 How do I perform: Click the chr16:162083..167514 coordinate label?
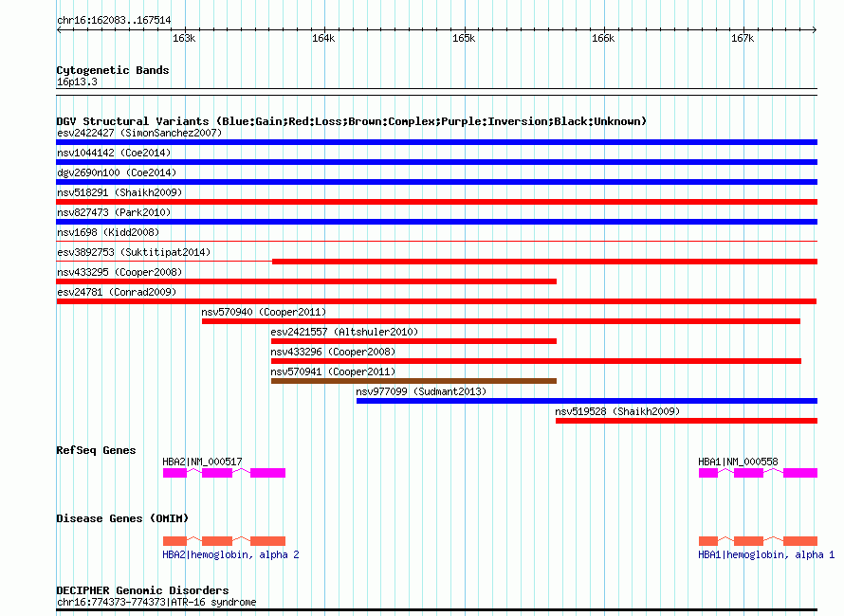click(114, 21)
